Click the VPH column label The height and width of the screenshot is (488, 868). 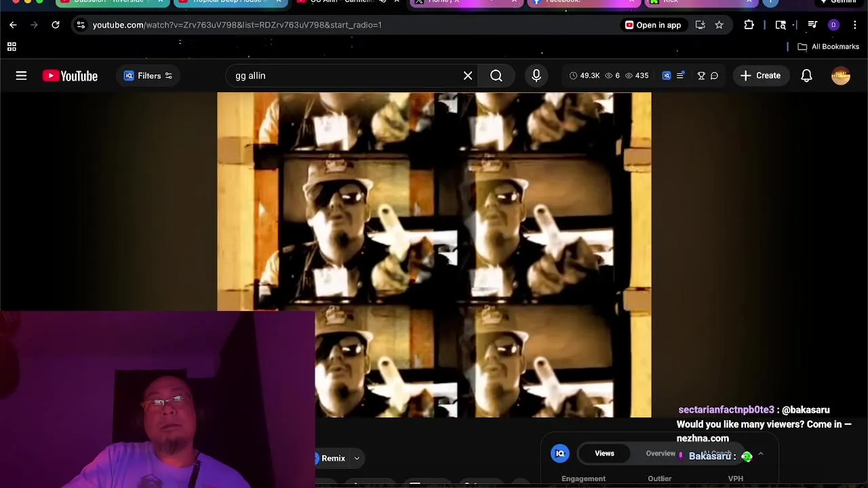coord(736,479)
